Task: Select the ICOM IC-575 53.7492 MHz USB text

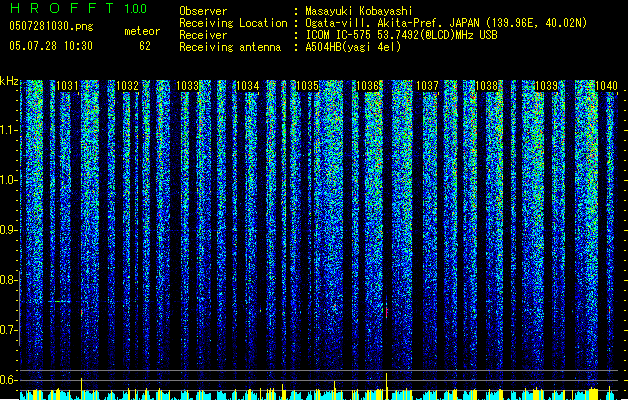Action: (x=402, y=35)
